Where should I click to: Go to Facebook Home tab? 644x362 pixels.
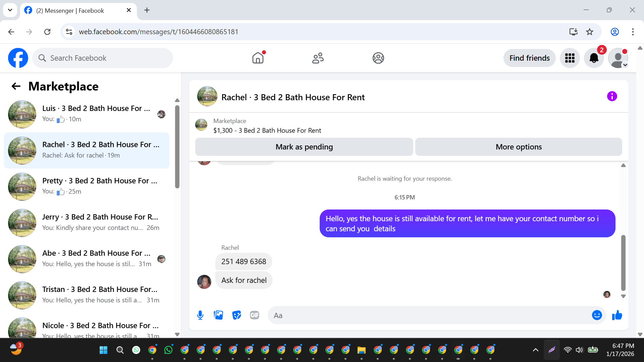(258, 58)
